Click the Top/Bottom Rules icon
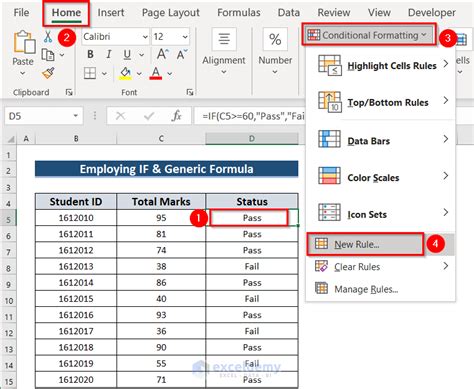474x389 pixels. pyautogui.click(x=330, y=102)
